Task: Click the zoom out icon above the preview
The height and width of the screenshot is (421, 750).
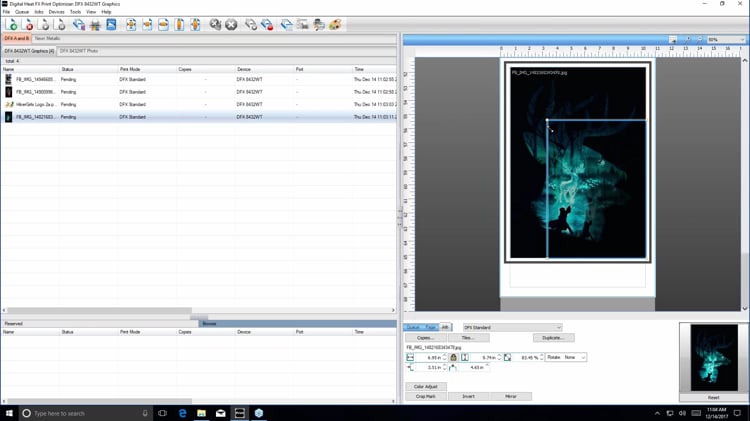Action: [699, 39]
